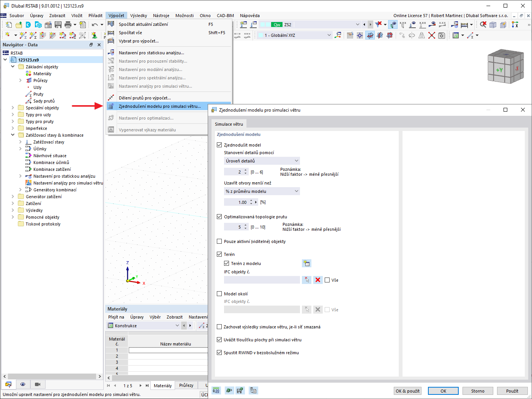Click the Storno button
The image size is (532, 399).
pyautogui.click(x=478, y=391)
